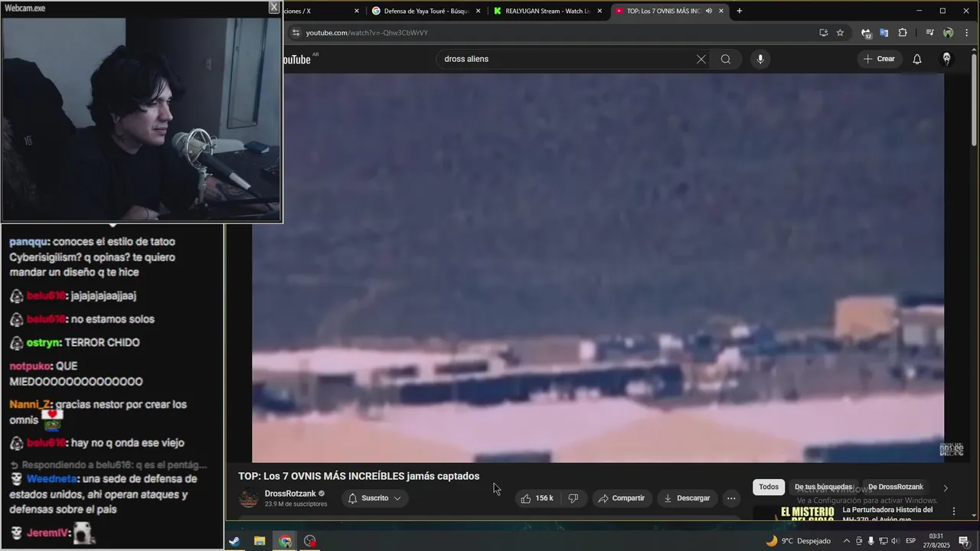Screen dimensions: 980x551
Task: Click the video player area
Action: 598,268
